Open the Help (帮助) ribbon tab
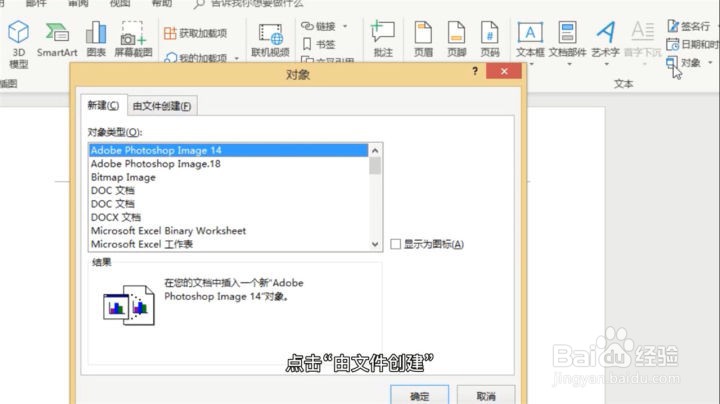720x404 pixels. tap(162, 4)
